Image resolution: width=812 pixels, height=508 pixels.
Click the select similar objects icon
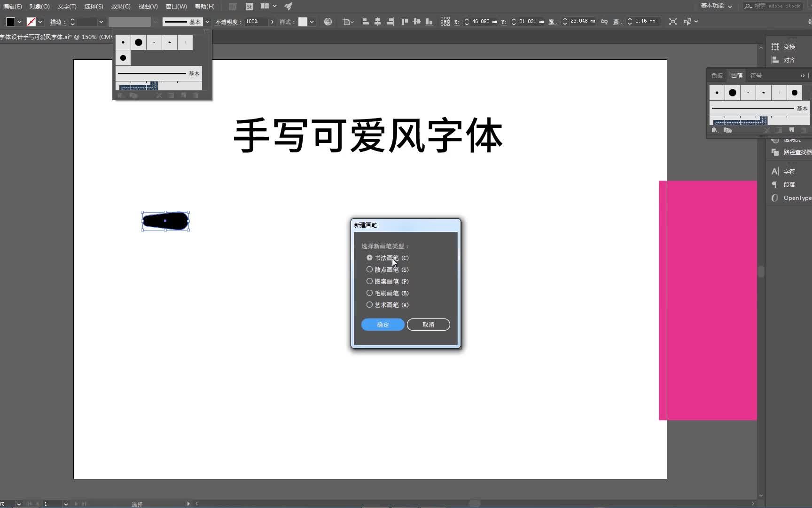pos(687,22)
